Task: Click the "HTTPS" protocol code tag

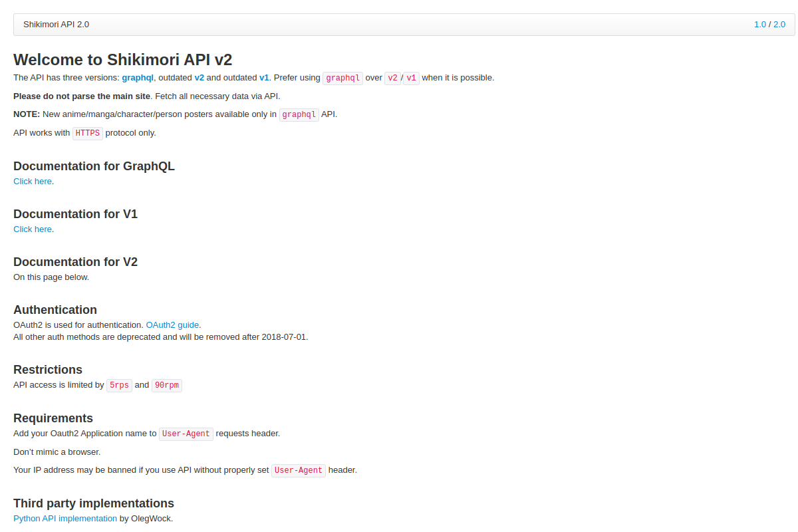Action: pyautogui.click(x=88, y=133)
